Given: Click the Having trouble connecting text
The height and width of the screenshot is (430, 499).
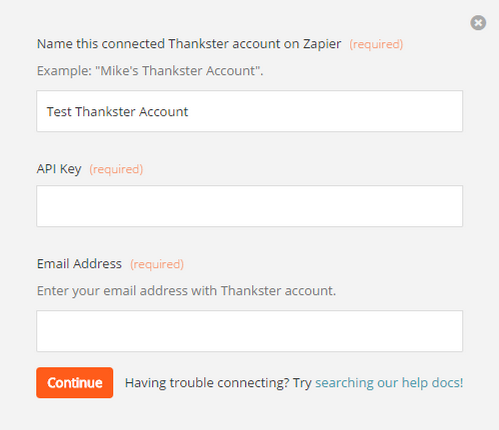Looking at the screenshot, I should coord(218,383).
